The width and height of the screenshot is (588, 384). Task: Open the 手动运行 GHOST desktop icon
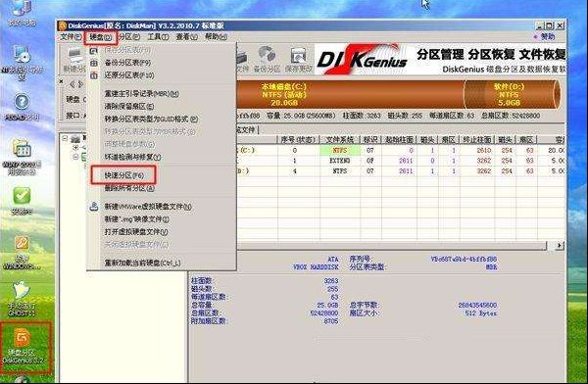(x=22, y=299)
